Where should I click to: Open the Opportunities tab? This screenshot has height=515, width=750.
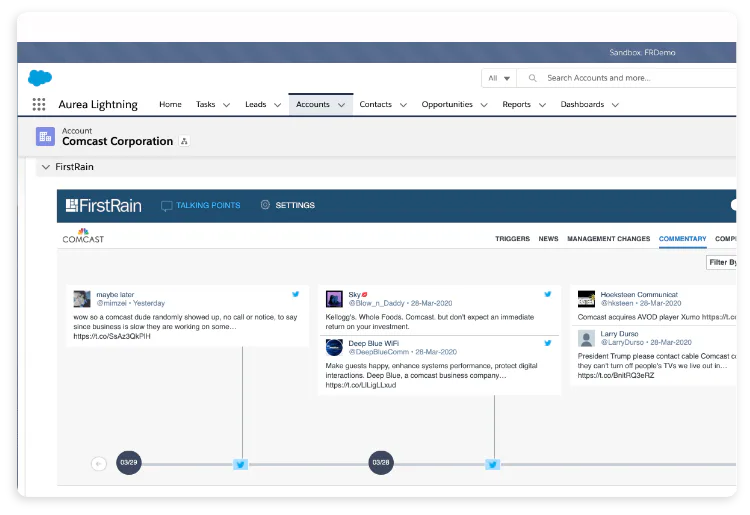(447, 104)
